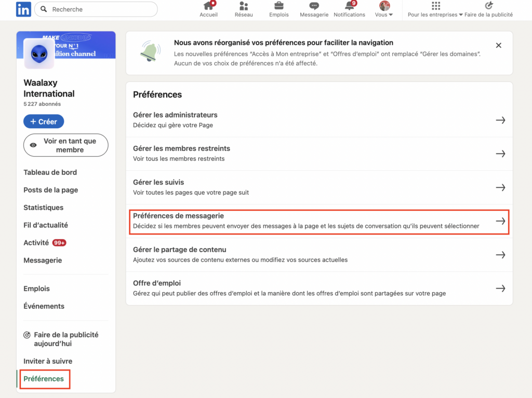
Task: Click the grid icon above Pour les entreprises
Action: click(435, 5)
